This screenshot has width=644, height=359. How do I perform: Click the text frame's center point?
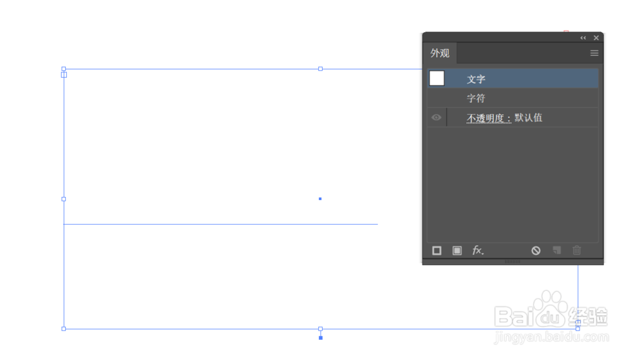(x=320, y=199)
